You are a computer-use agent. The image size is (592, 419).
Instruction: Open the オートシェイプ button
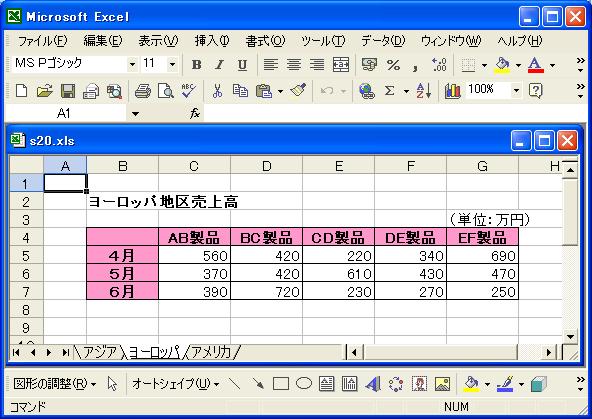[x=176, y=384]
